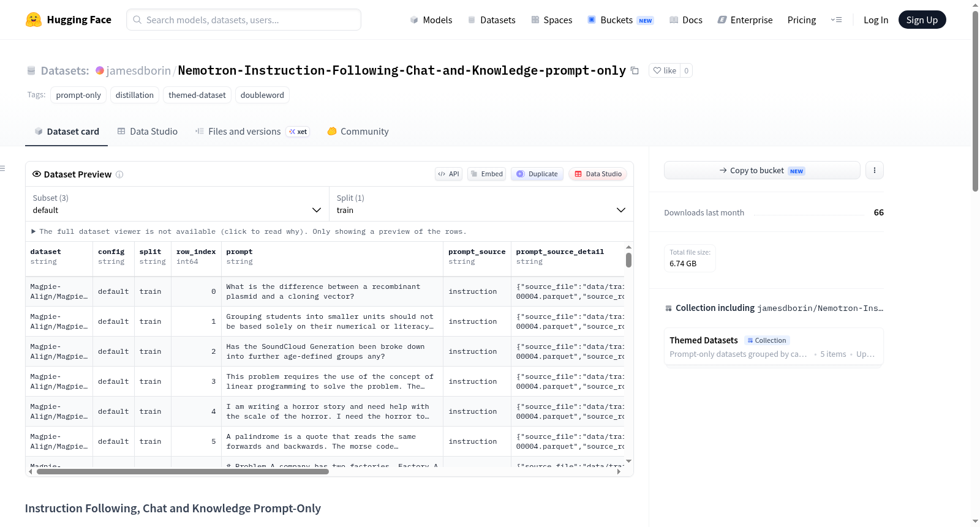Open the Community tab

(x=358, y=131)
